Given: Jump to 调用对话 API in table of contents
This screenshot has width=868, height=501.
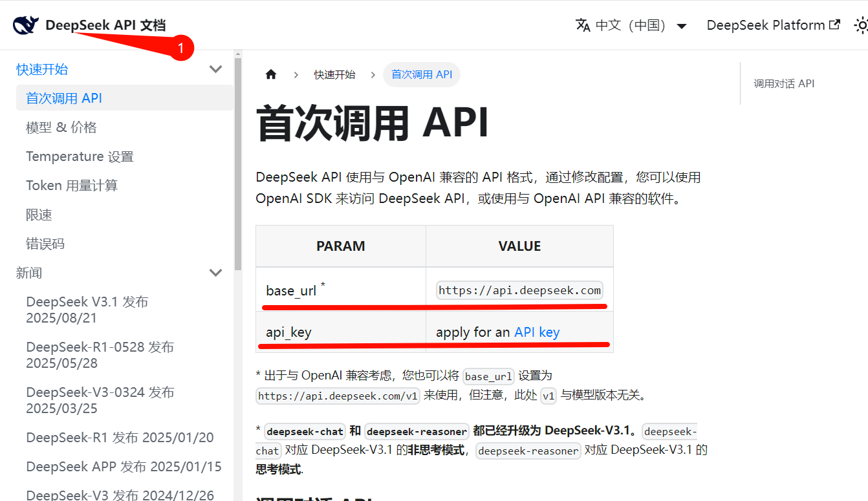Looking at the screenshot, I should pyautogui.click(x=784, y=83).
